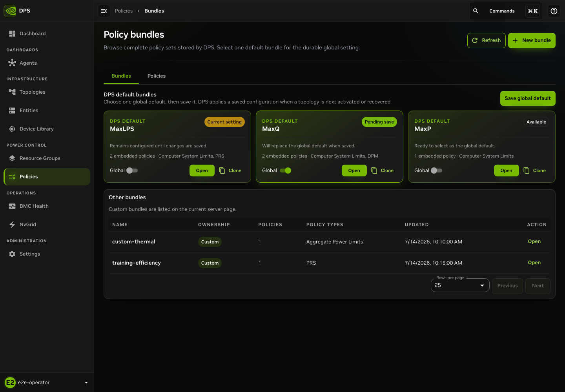The width and height of the screenshot is (565, 392).
Task: Click the Current setting badge
Action: click(224, 122)
